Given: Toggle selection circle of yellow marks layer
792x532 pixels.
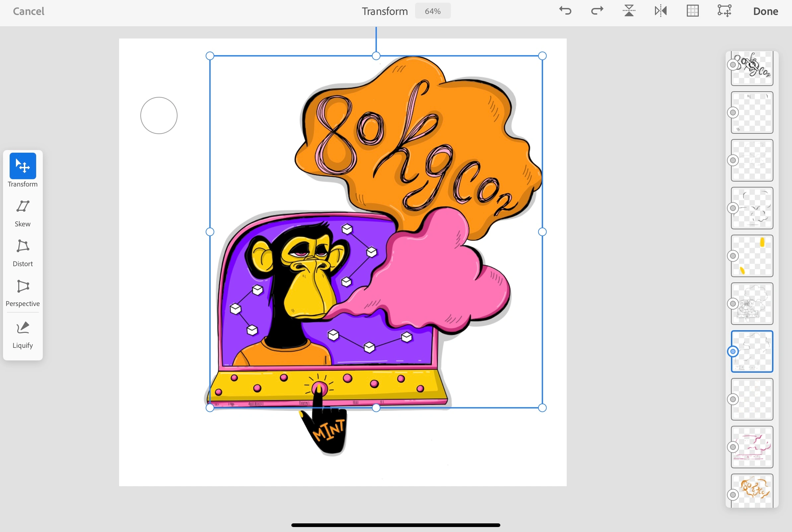Looking at the screenshot, I should point(733,256).
